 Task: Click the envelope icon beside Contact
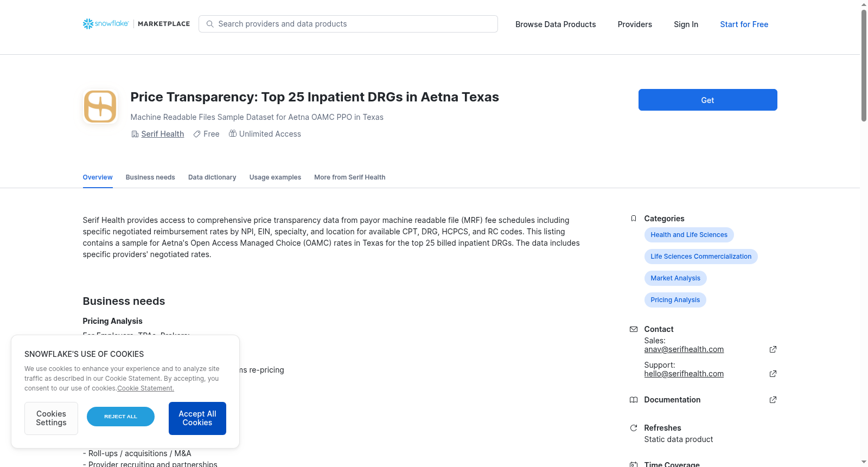tap(633, 329)
